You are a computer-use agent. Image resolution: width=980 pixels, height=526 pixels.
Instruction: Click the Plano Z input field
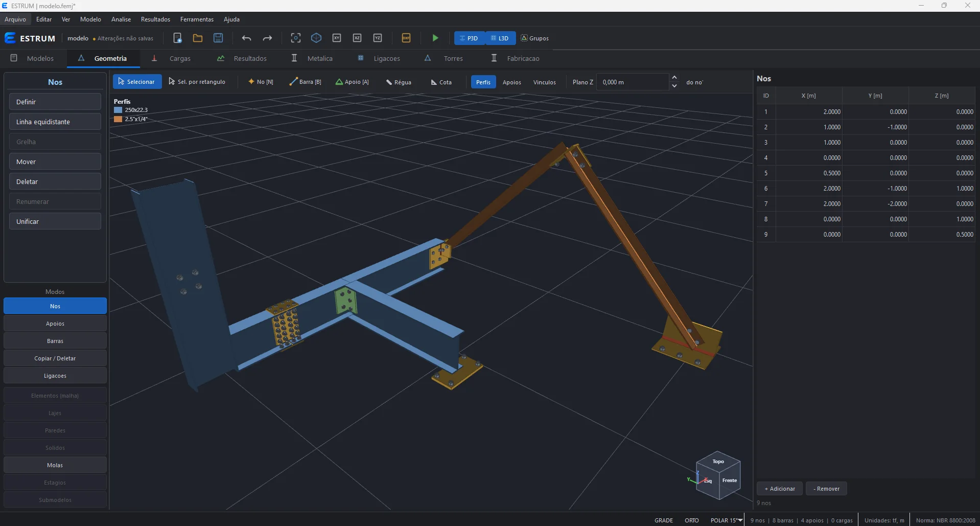pos(633,82)
